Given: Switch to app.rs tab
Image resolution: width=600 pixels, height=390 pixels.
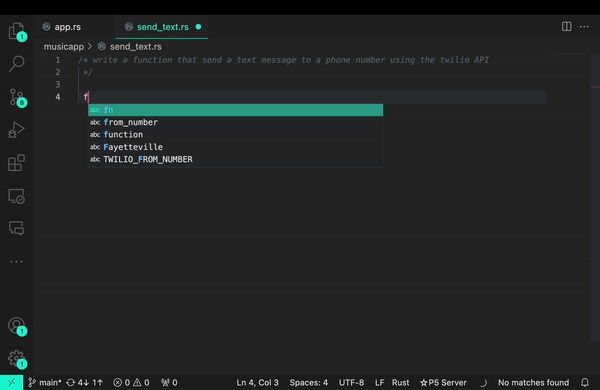Looking at the screenshot, I should (67, 27).
